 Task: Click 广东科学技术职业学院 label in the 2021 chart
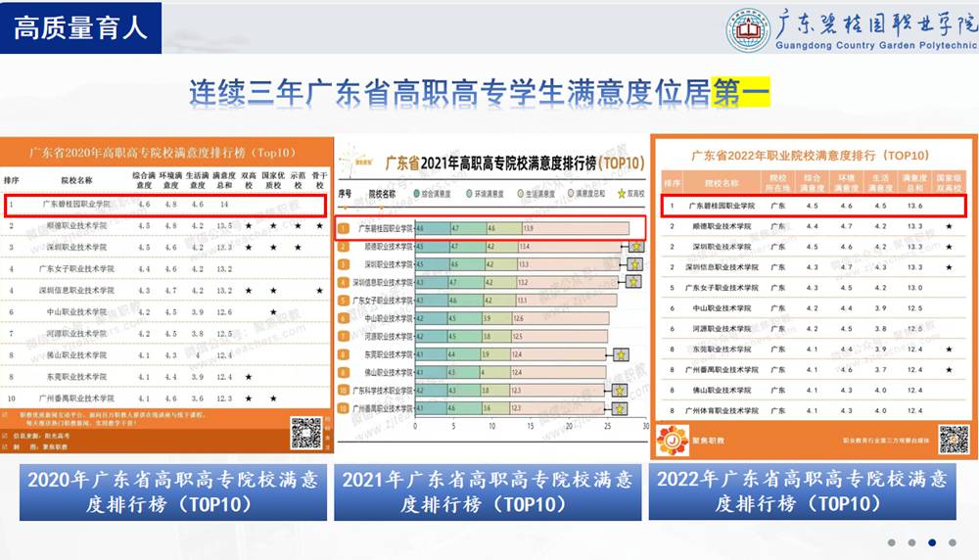[383, 391]
